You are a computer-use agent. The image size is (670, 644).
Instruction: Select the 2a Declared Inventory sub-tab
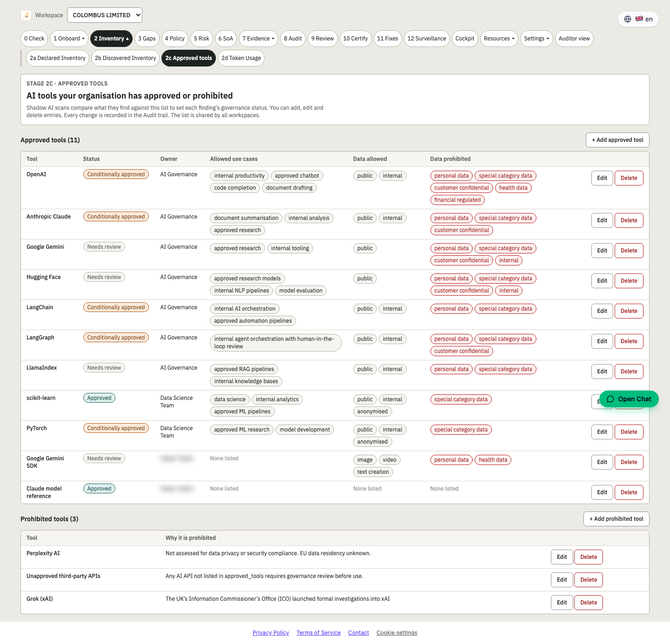tap(58, 58)
